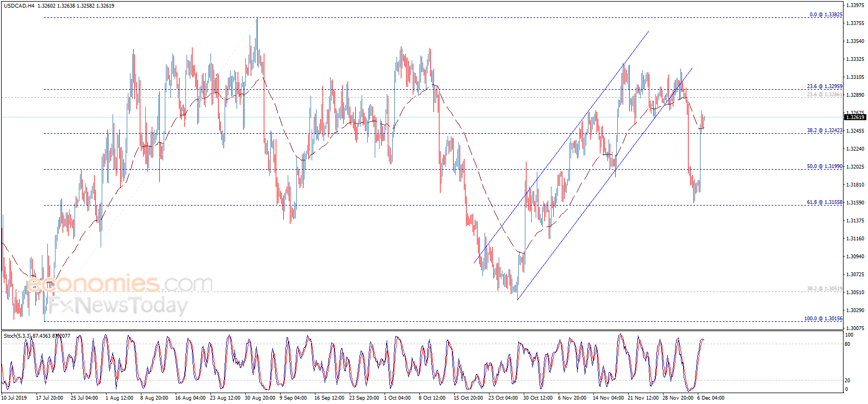Click the stochastic 80 level scale label
The image size is (868, 404).
click(848, 344)
